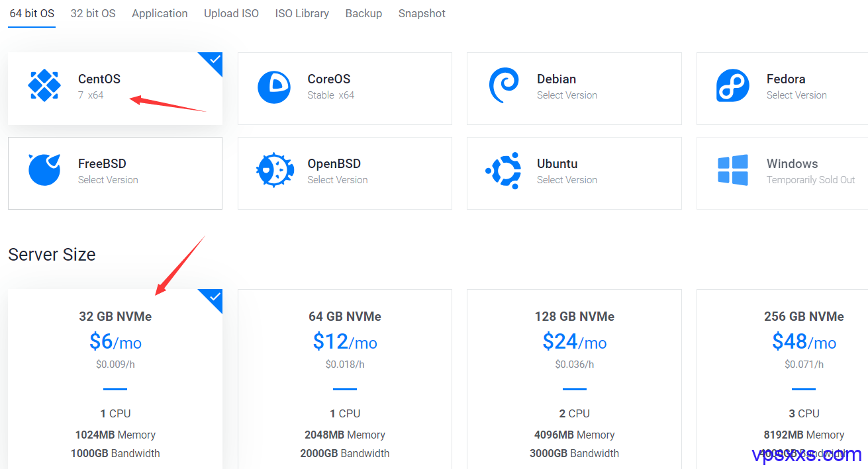Choose the 64 GB NVMe $12/mo plan
868x469 pixels.
[344, 379]
